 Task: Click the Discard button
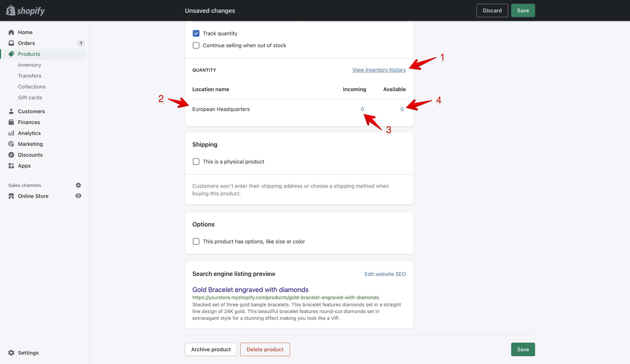[492, 10]
